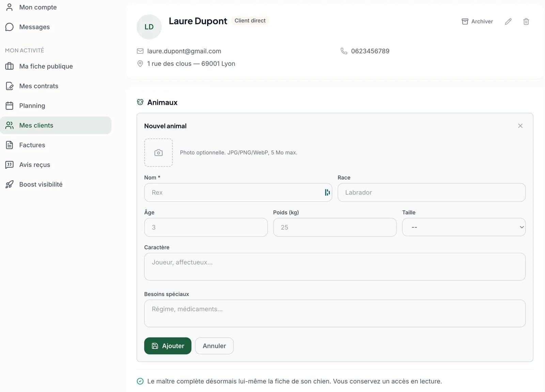This screenshot has width=545, height=392.
Task: Click the Archiver box icon
Action: (x=465, y=21)
